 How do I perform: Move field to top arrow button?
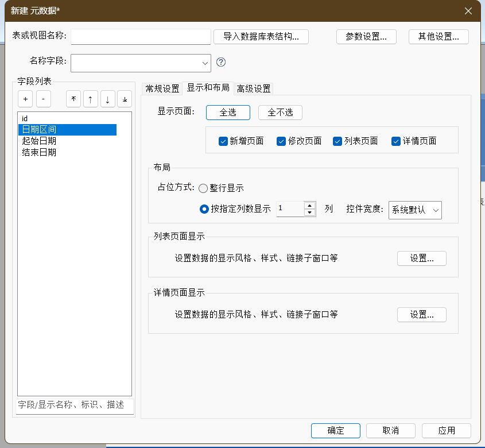point(73,99)
